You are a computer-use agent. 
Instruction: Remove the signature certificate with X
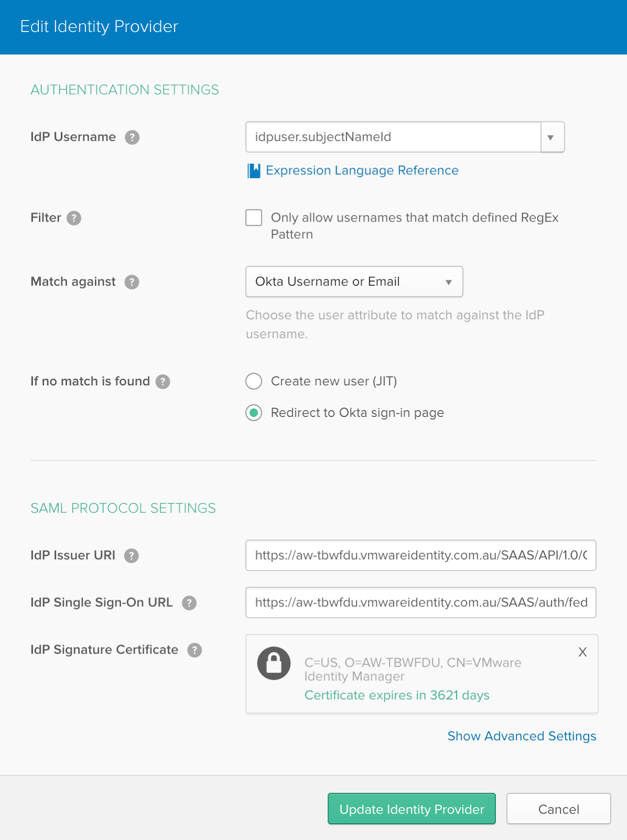point(582,652)
